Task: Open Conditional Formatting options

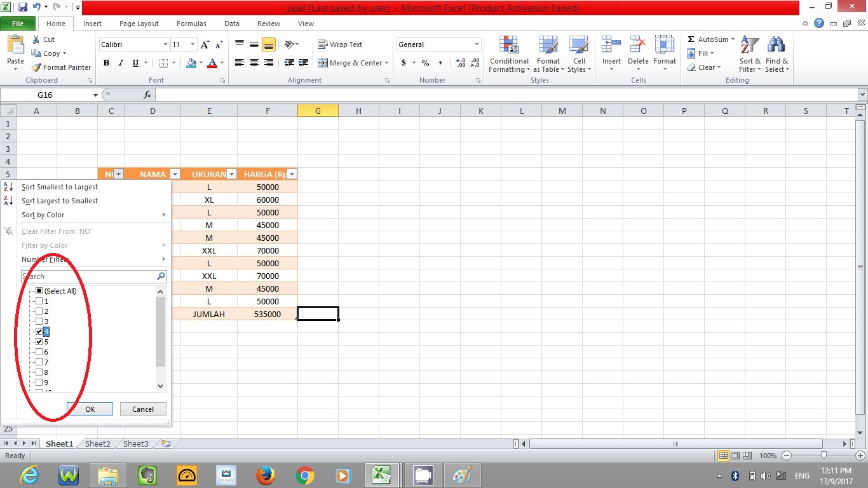Action: [x=508, y=54]
